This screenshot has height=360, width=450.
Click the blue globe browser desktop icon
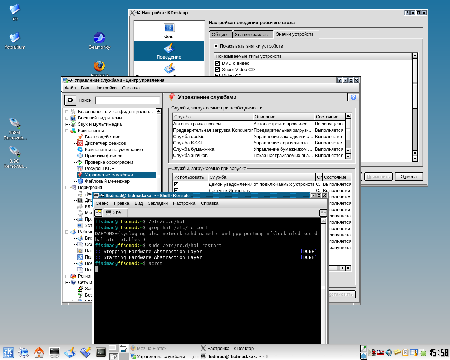99,38
